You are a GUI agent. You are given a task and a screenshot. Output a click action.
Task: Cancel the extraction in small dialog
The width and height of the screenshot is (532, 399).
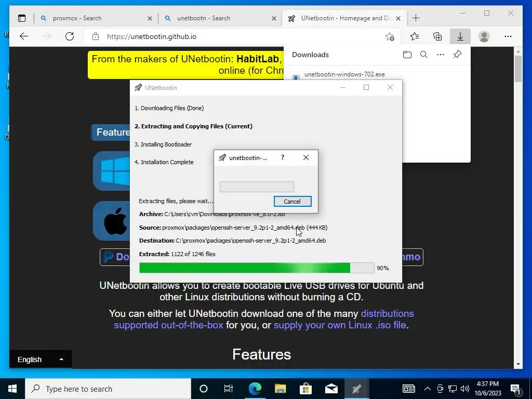click(x=292, y=201)
